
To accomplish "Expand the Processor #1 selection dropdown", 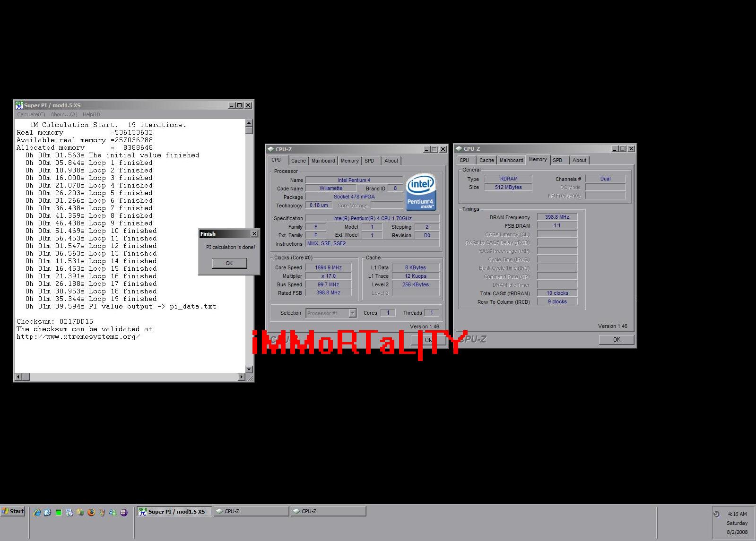I will pos(352,313).
